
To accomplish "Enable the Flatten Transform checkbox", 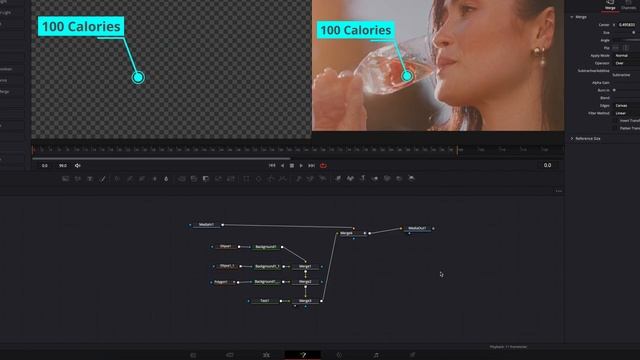I will [x=615, y=128].
